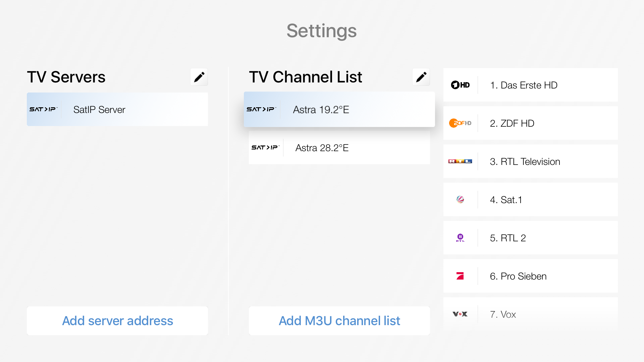Click the red Pro Sieben channel logo
The image size is (644, 362).
[x=460, y=276]
